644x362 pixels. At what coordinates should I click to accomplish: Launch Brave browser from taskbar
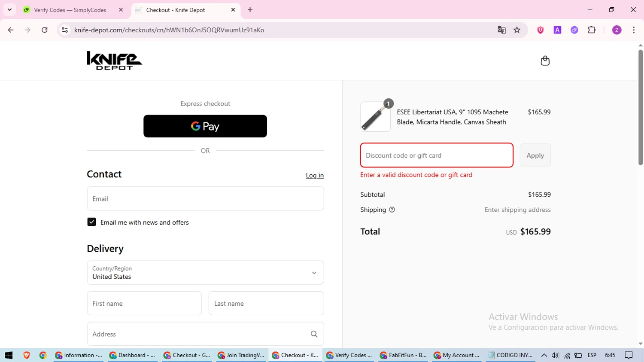(27, 355)
